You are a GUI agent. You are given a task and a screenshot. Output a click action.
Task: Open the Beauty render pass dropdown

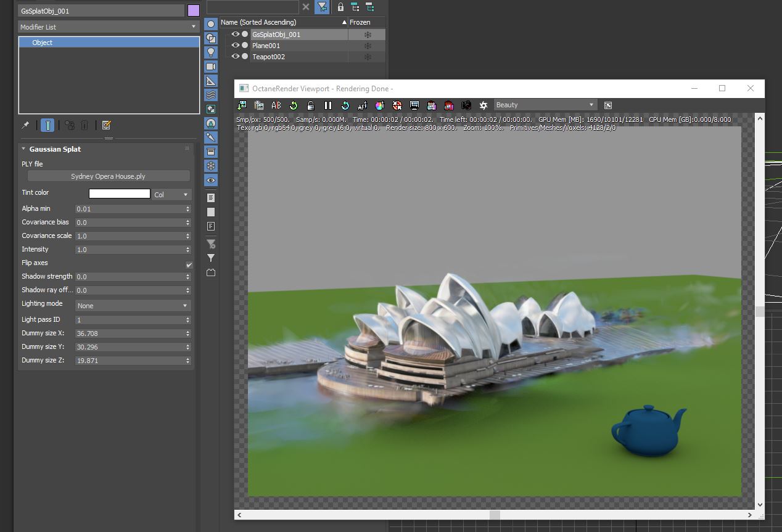(545, 105)
